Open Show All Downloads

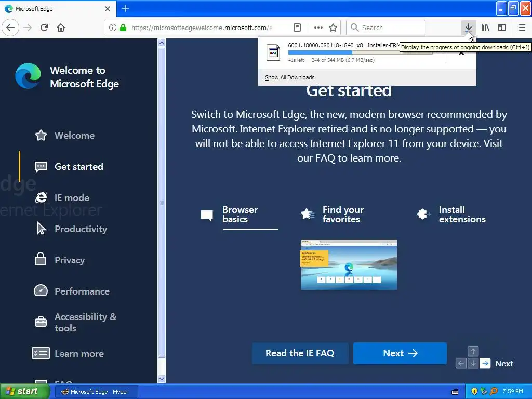pos(290,77)
